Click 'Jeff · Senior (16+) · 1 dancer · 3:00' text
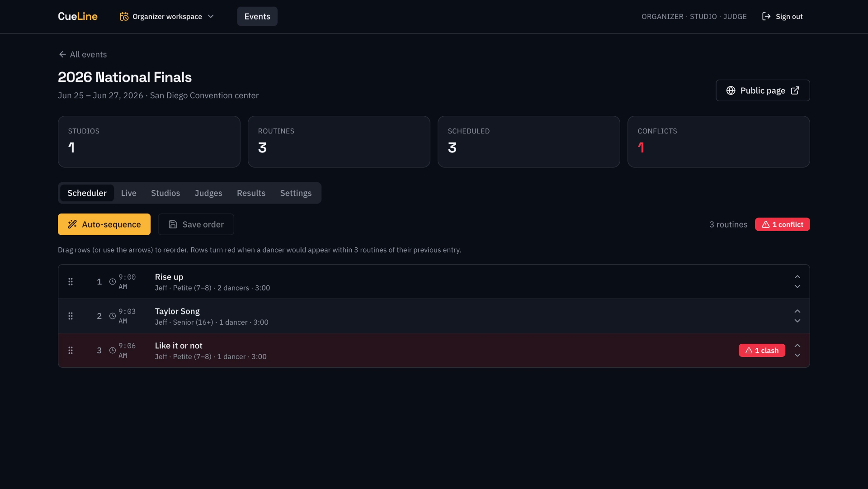This screenshot has height=489, width=868. click(x=212, y=323)
